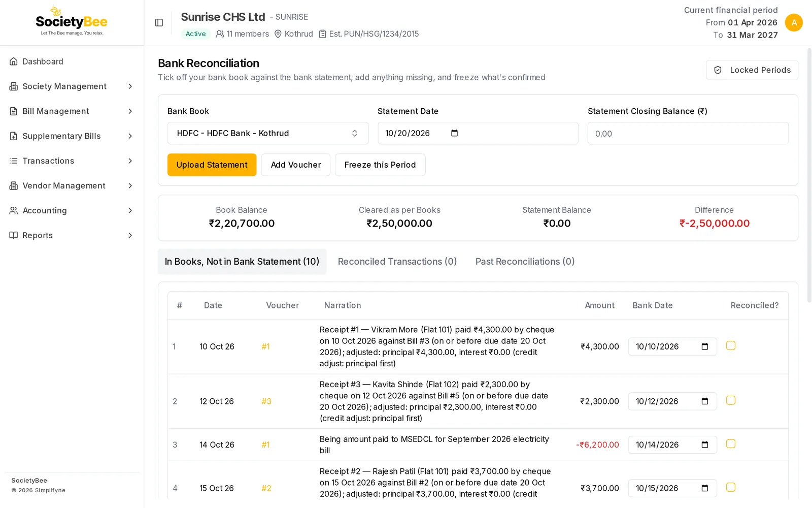Click the Kothrud location pin icon
This screenshot has height=508, width=812.
pos(278,34)
